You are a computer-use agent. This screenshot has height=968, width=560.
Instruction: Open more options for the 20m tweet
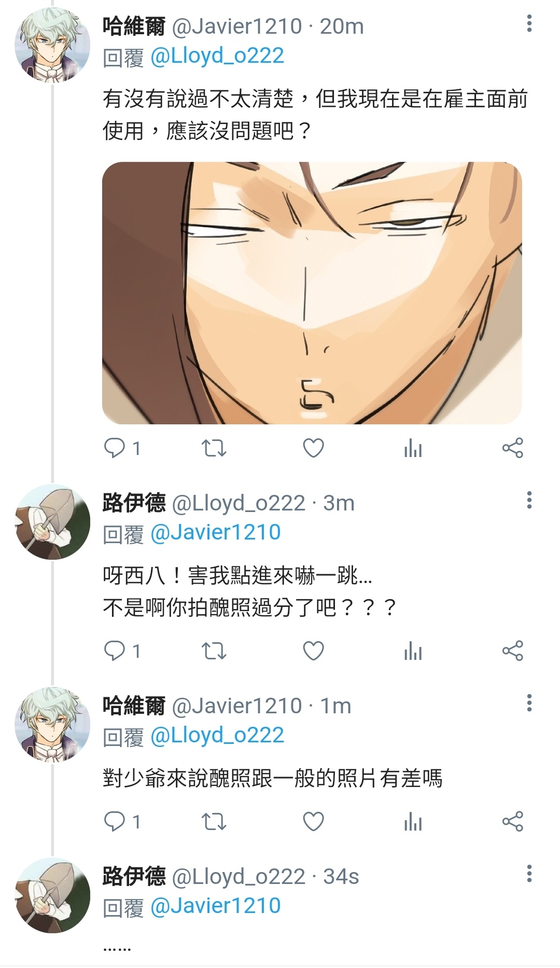529,23
